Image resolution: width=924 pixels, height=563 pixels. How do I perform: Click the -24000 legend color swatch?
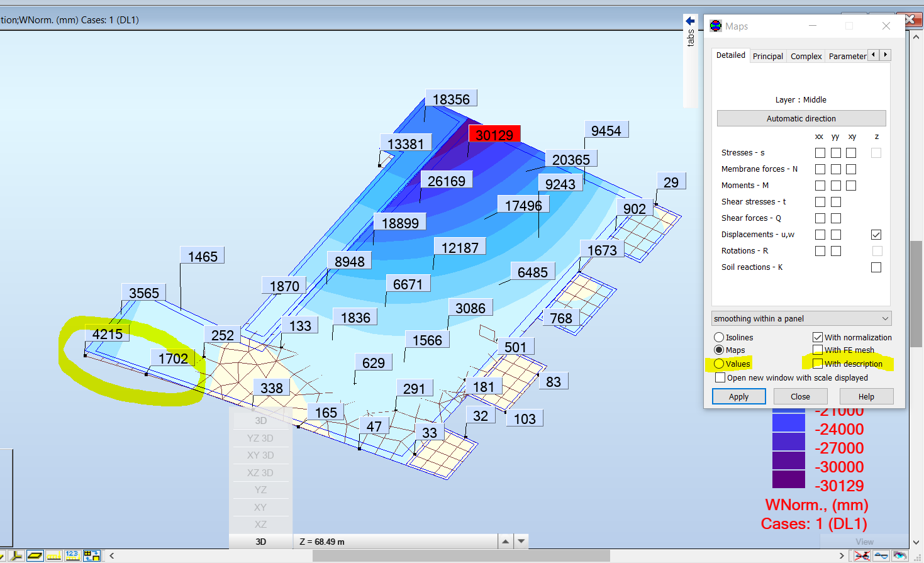[789, 422]
